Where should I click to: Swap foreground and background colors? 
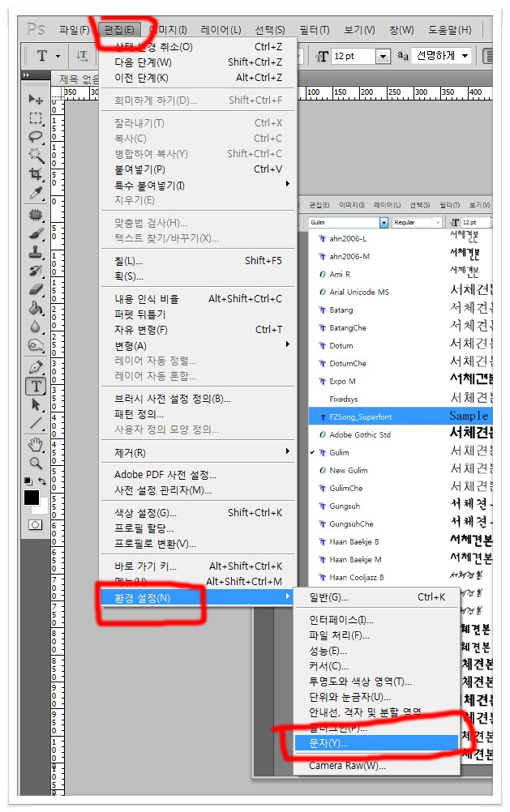[x=42, y=481]
